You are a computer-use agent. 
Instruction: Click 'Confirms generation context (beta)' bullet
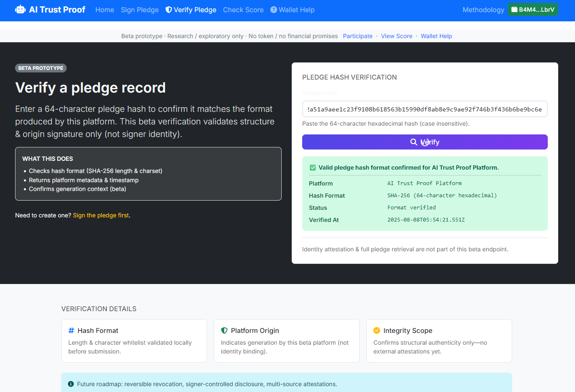point(78,189)
